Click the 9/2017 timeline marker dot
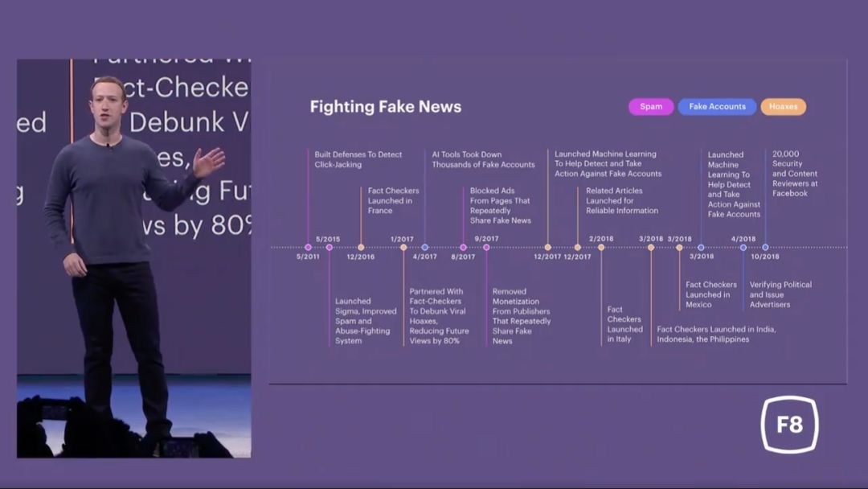This screenshot has height=489, width=868. 486,248
